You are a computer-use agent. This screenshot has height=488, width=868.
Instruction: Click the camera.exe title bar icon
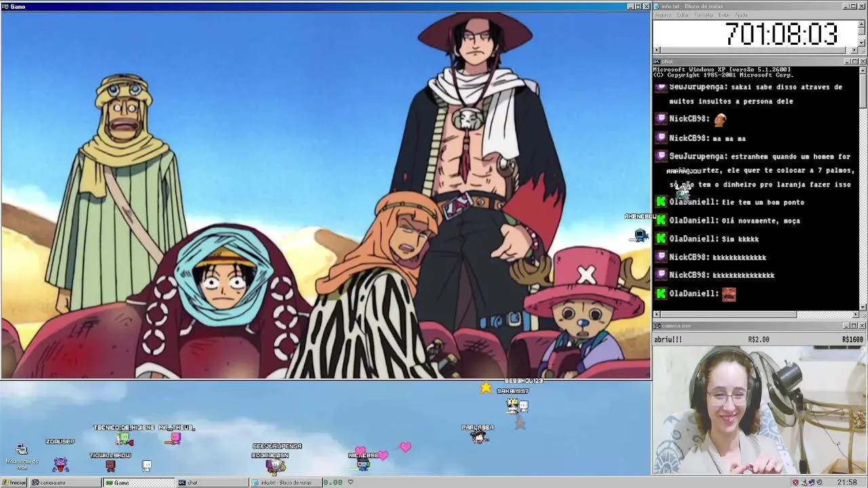[x=657, y=326]
